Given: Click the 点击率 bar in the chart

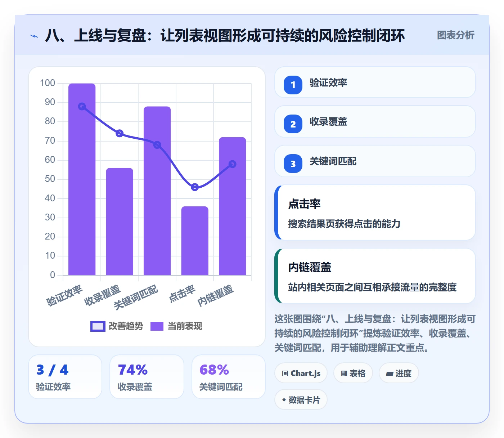Looking at the screenshot, I should pos(195,241).
